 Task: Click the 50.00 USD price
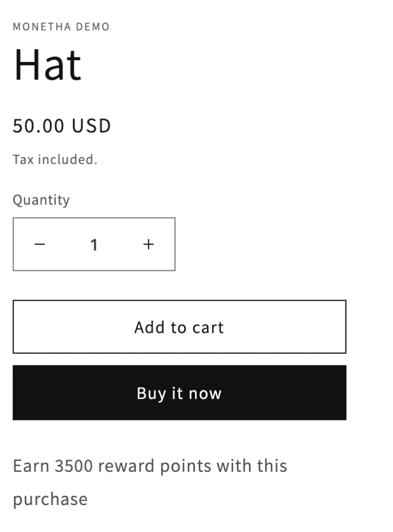point(62,125)
